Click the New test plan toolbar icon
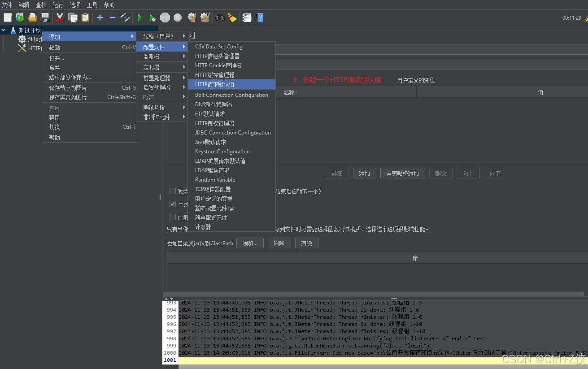 click(x=8, y=17)
